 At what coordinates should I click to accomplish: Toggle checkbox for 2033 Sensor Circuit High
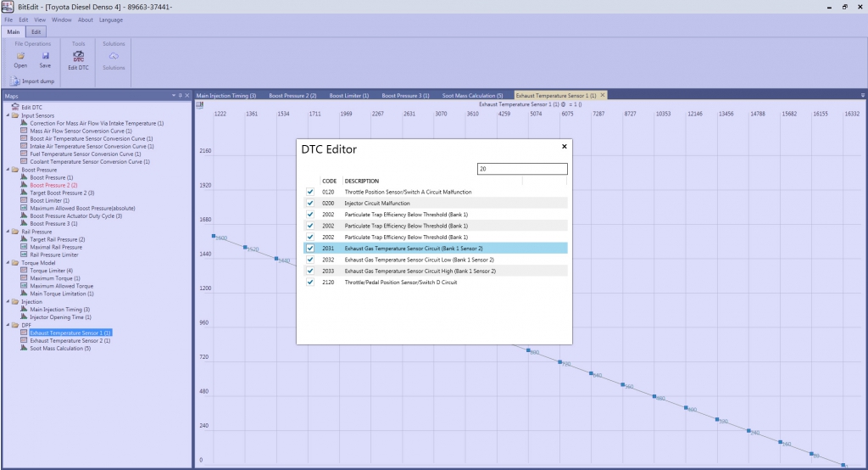[x=310, y=271]
